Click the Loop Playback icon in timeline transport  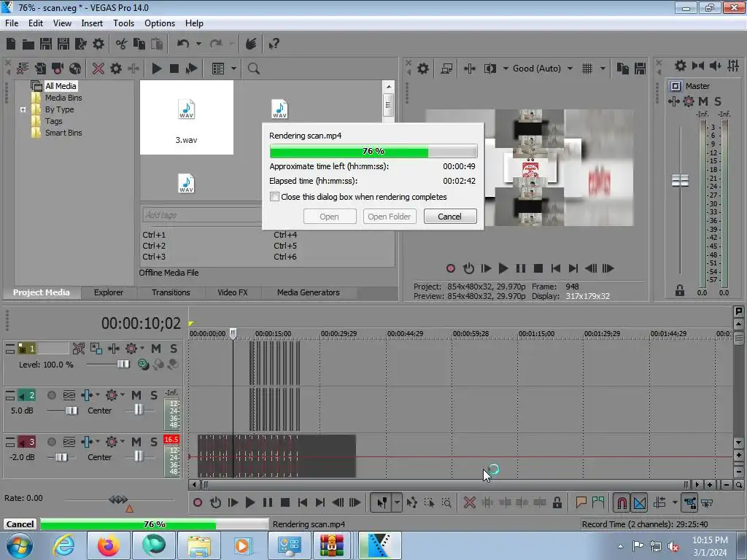tap(215, 502)
